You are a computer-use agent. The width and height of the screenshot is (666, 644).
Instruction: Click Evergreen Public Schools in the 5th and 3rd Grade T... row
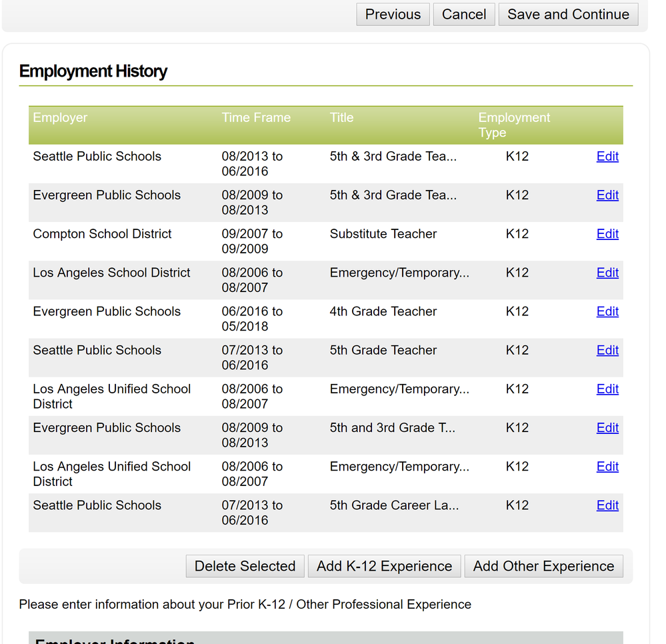pos(107,428)
